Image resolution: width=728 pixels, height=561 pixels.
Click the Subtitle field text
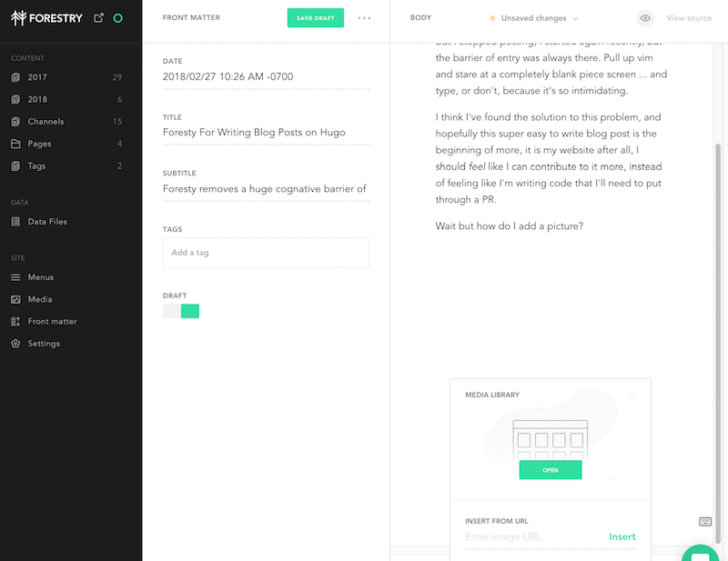point(266,188)
